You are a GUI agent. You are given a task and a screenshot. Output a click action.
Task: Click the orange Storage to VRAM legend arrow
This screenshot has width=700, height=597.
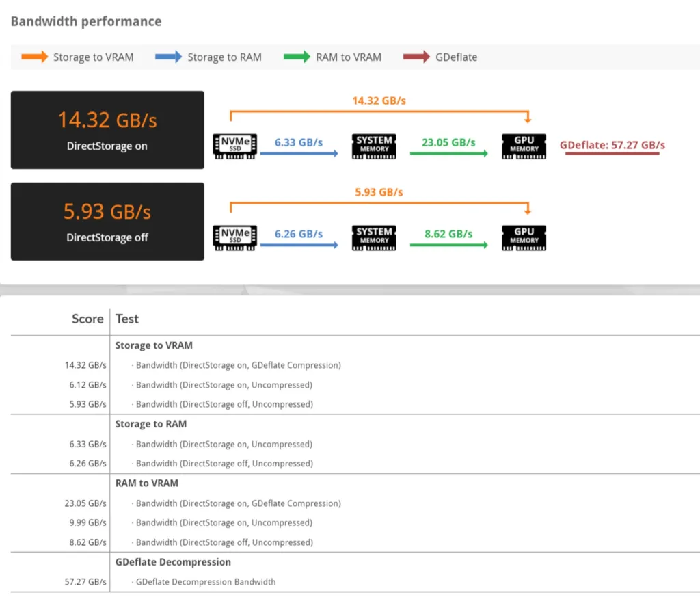(x=34, y=57)
